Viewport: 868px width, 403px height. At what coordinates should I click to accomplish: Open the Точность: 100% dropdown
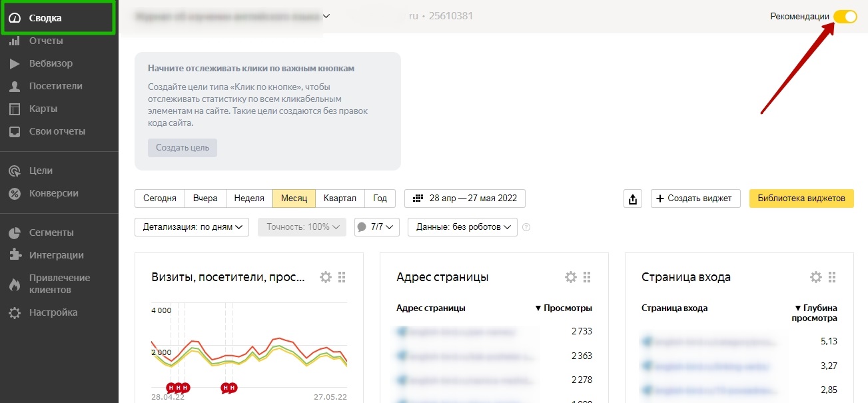tap(302, 227)
